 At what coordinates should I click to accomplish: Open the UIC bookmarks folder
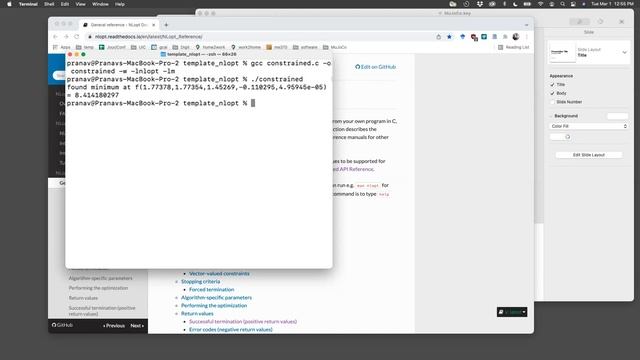pos(138,47)
